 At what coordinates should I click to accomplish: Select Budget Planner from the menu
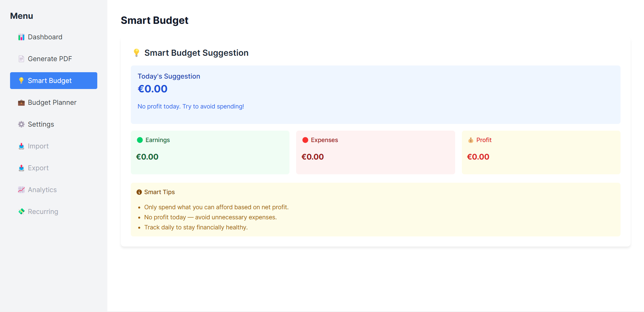click(x=52, y=102)
